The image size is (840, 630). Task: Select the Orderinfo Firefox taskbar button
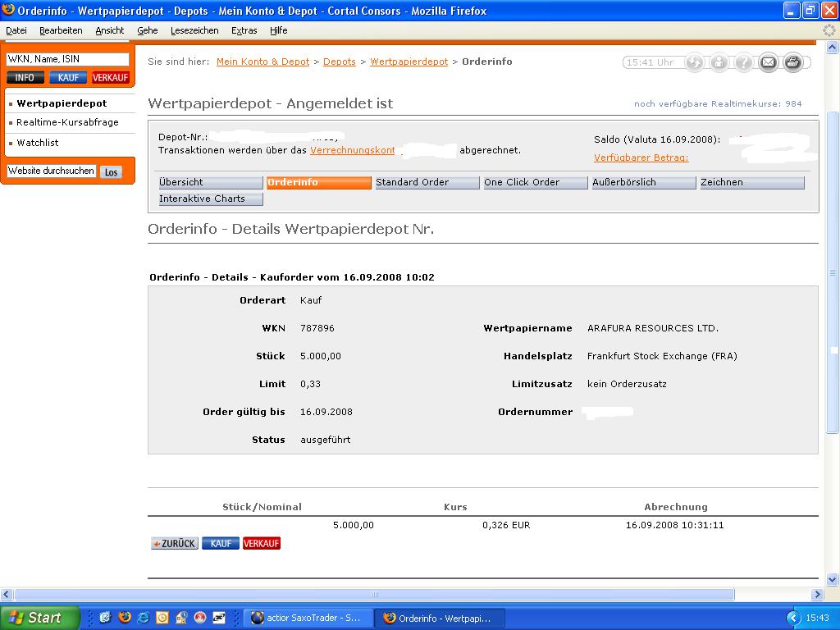440,619
